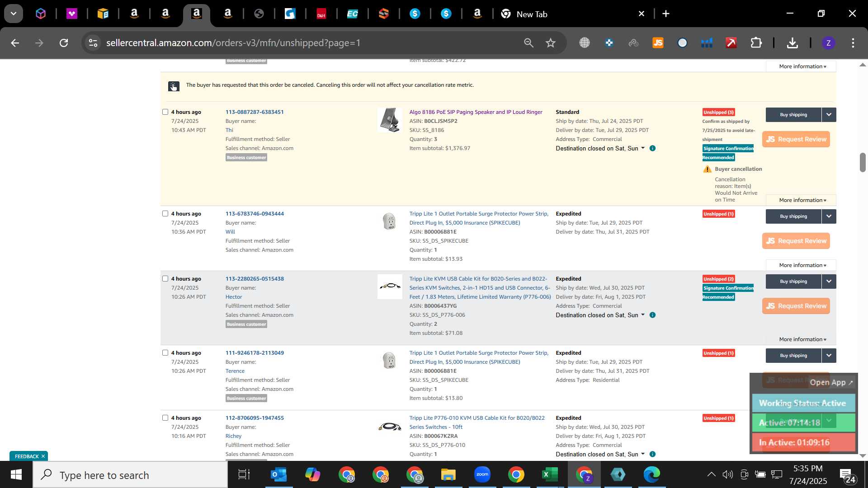
Task: Open a new browser tab with plus
Action: pos(666,14)
